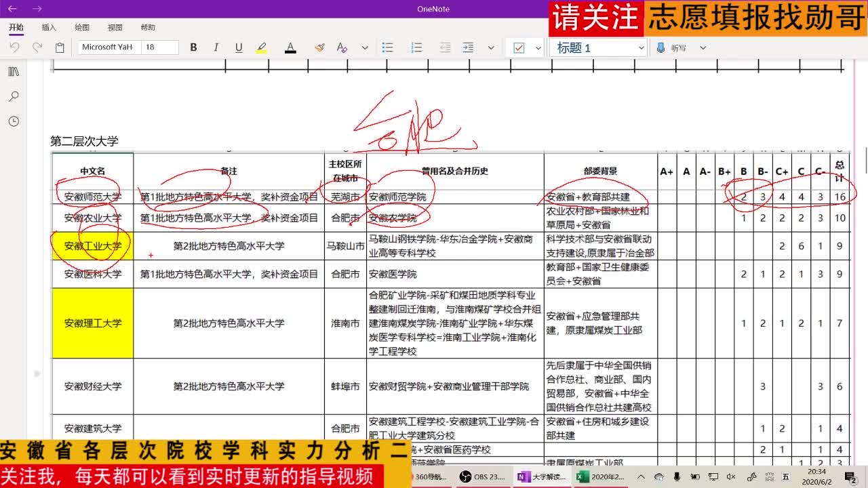Screen dimensions: 868x488
Task: Open recent notes clock icon
Action: coord(14,121)
